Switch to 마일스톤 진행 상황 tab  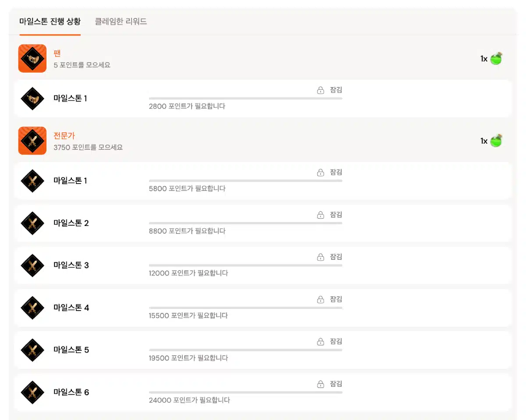point(50,21)
